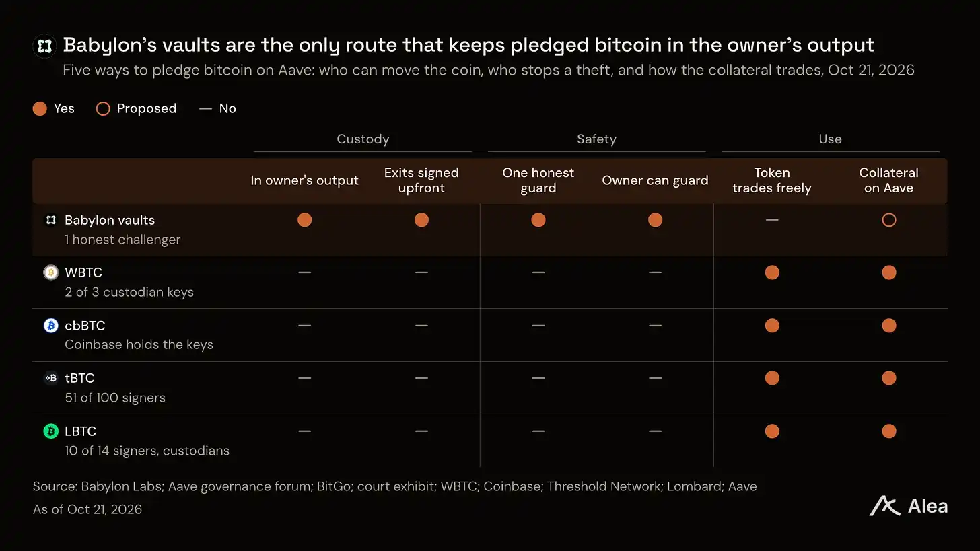Select the Safety column group header

point(596,139)
